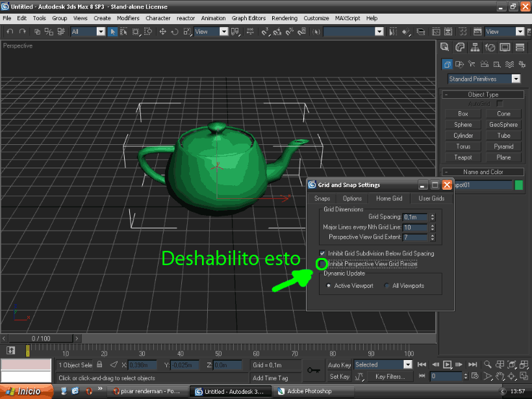Viewport: 532px width, 399px height.
Task: Switch to the Snaps tab
Action: point(322,198)
